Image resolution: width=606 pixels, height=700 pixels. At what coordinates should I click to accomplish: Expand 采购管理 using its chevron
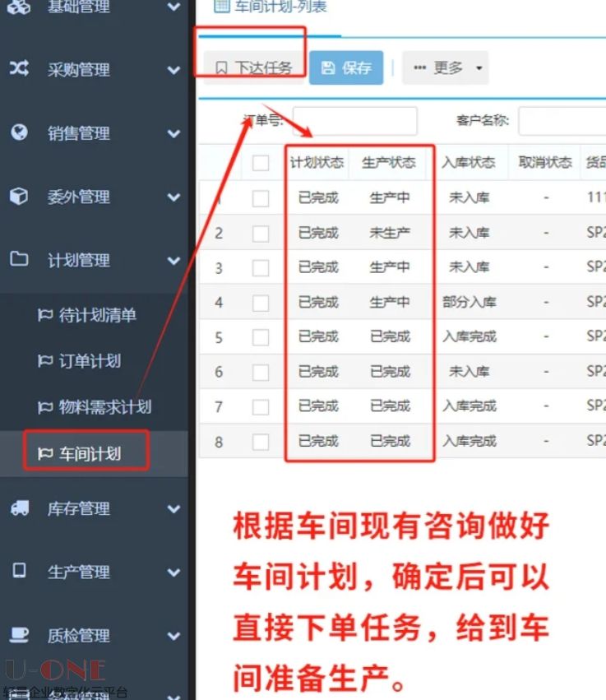173,70
